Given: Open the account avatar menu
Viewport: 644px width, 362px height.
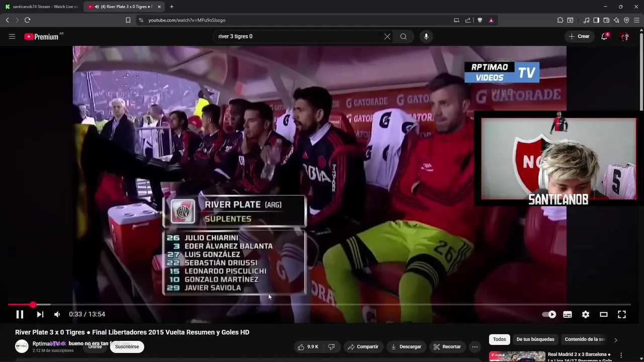Looking at the screenshot, I should [x=624, y=36].
